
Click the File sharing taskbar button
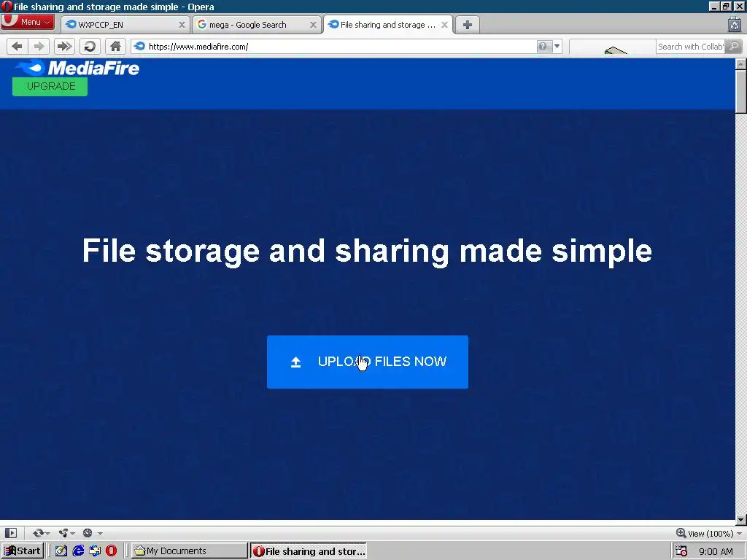(309, 551)
